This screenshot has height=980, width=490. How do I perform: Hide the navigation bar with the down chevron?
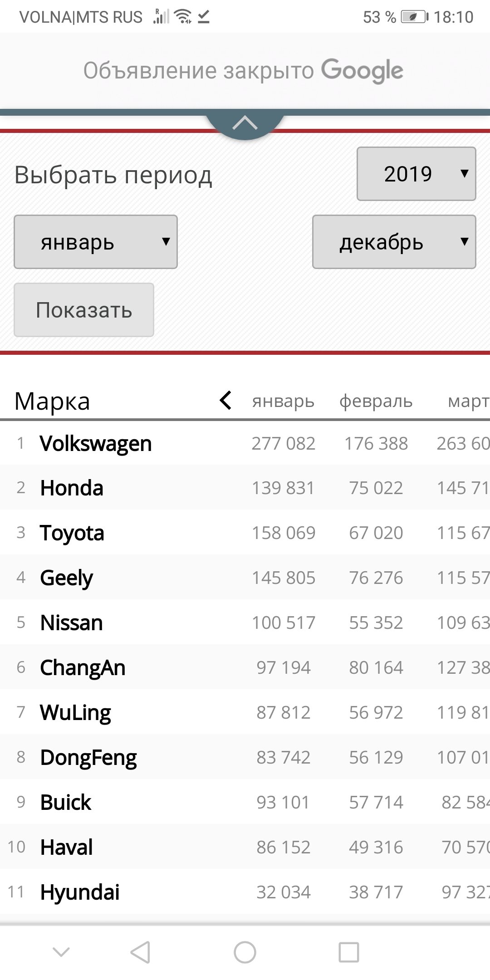click(x=61, y=952)
